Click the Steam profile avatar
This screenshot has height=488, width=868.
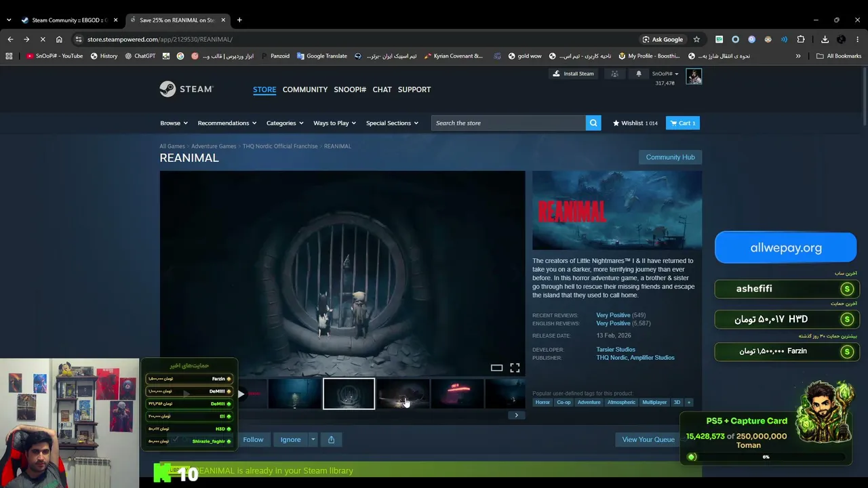(x=694, y=77)
